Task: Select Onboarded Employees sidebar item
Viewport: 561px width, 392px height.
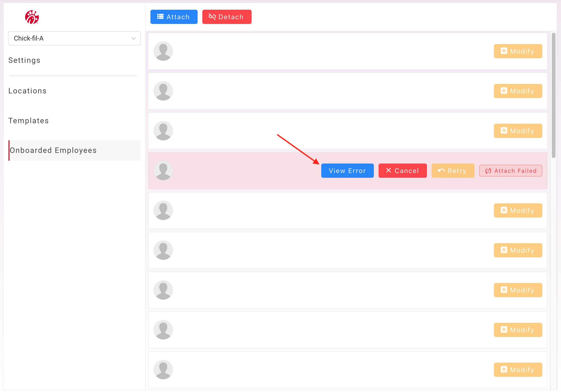Action: tap(53, 150)
